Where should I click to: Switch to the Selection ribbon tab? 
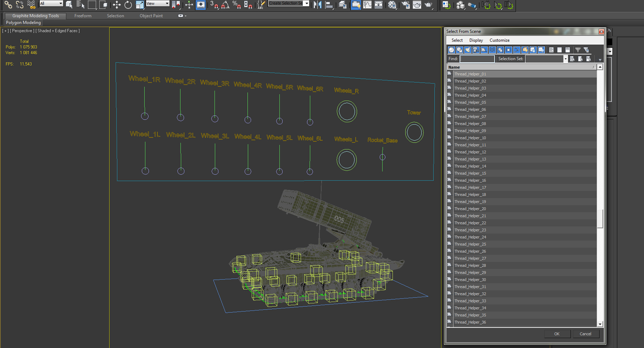click(115, 16)
